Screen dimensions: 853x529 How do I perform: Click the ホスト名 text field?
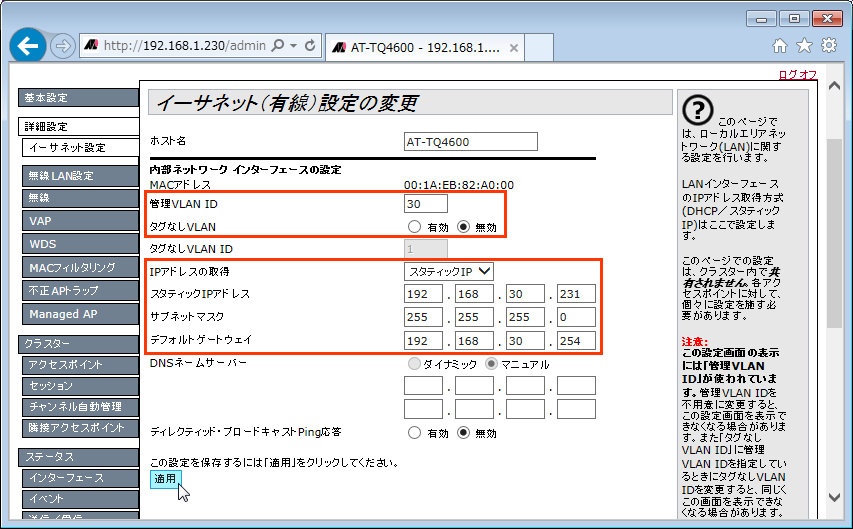click(470, 141)
